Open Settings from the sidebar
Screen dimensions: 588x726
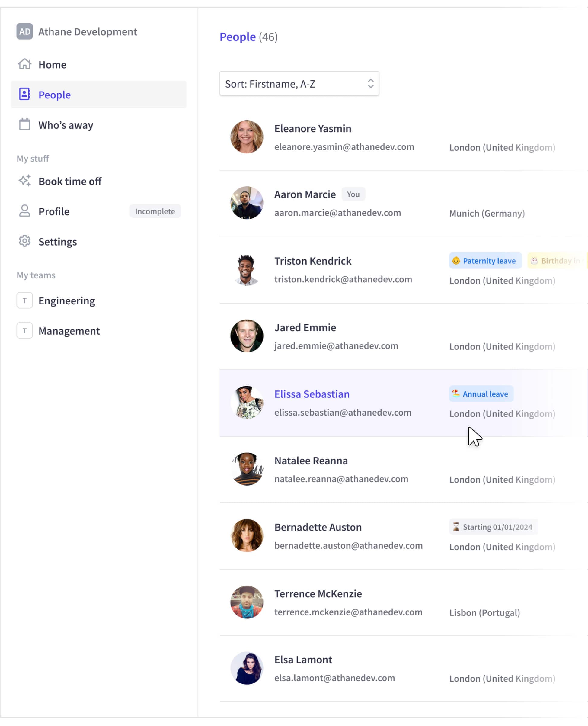pos(99,241)
